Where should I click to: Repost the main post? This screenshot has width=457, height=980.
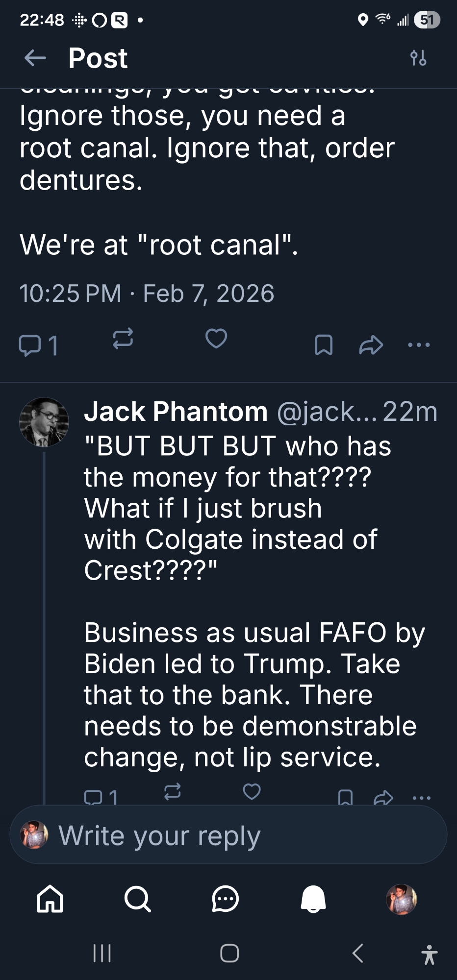pyautogui.click(x=123, y=339)
